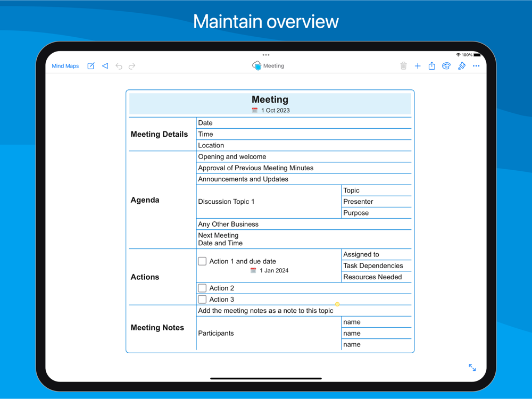Select Any Other Business row
Image resolution: width=532 pixels, height=399 pixels.
(x=304, y=225)
